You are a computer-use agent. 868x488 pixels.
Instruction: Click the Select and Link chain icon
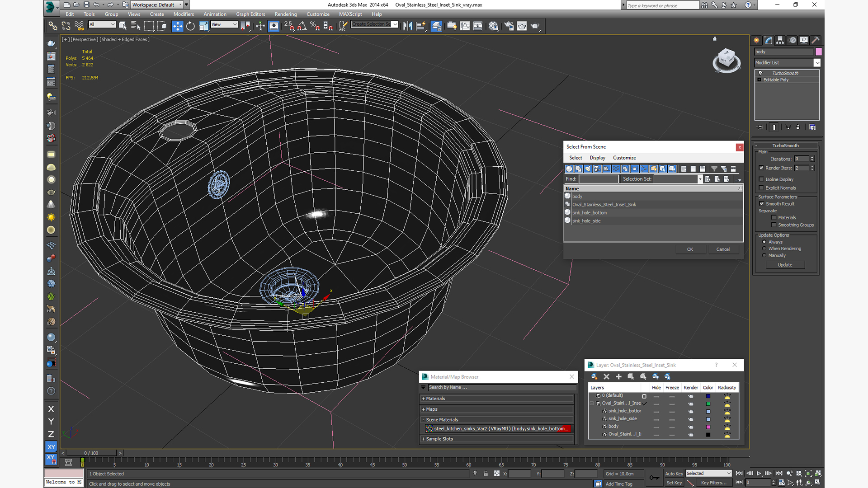53,26
